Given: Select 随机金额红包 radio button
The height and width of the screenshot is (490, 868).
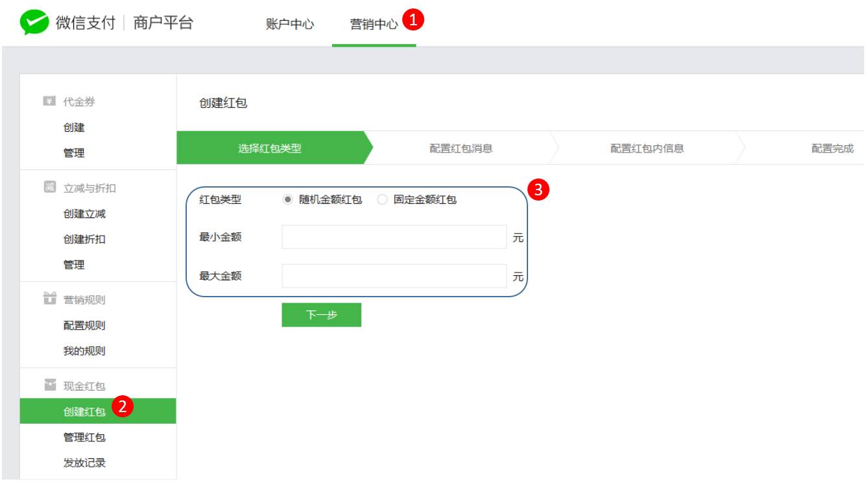Looking at the screenshot, I should pos(288,200).
